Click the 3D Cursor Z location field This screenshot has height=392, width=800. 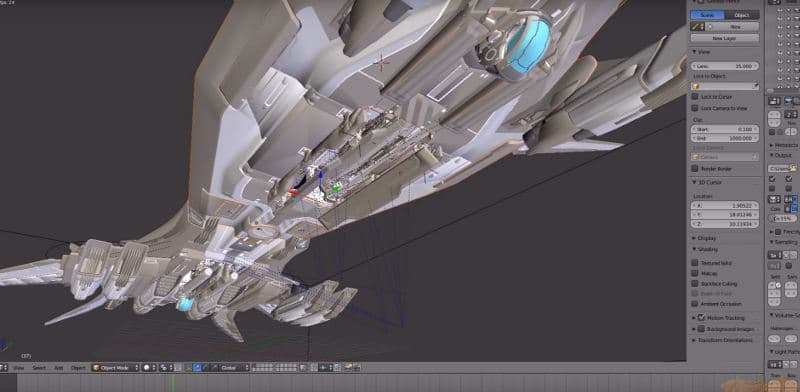[724, 224]
